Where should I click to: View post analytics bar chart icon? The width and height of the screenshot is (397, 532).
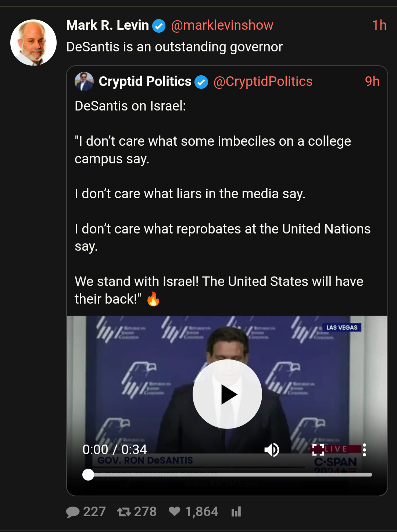pyautogui.click(x=236, y=512)
